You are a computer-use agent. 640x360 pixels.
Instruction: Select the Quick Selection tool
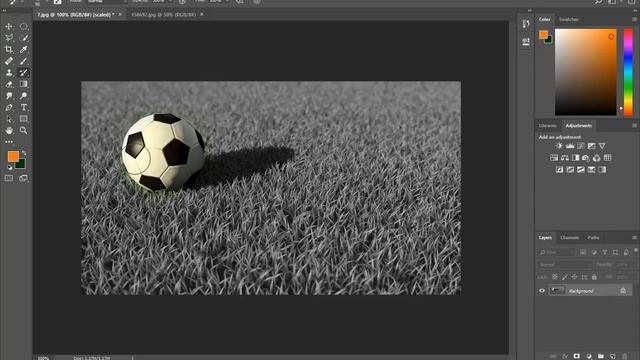24,38
